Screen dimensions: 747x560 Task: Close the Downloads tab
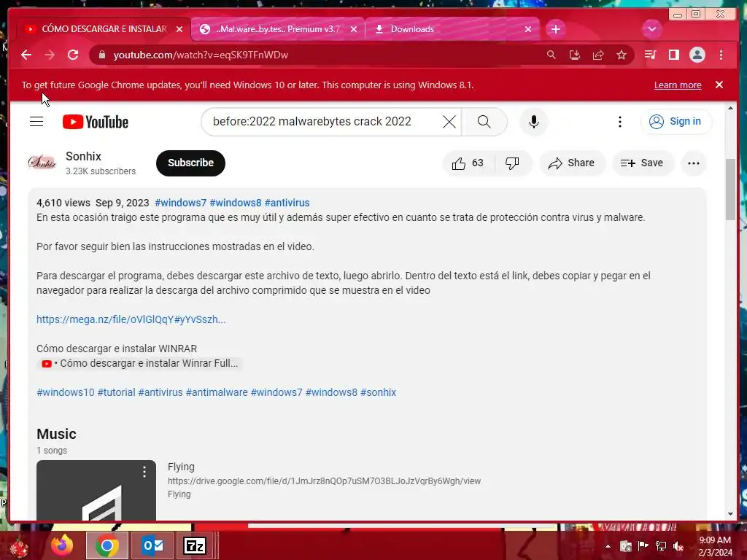point(528,29)
